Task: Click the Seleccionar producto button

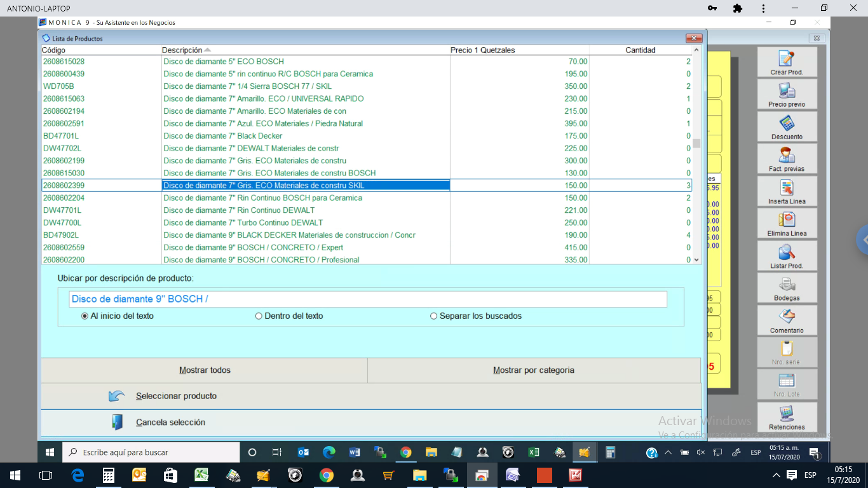Action: 176,396
